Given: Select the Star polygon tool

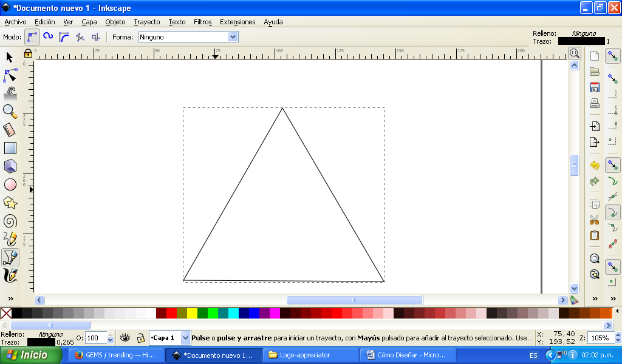Looking at the screenshot, I should point(10,203).
